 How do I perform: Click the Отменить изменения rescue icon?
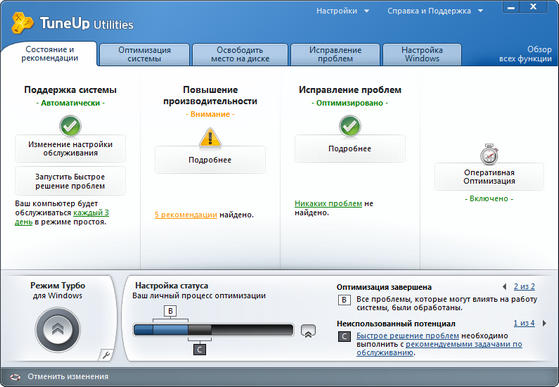pyautogui.click(x=15, y=377)
